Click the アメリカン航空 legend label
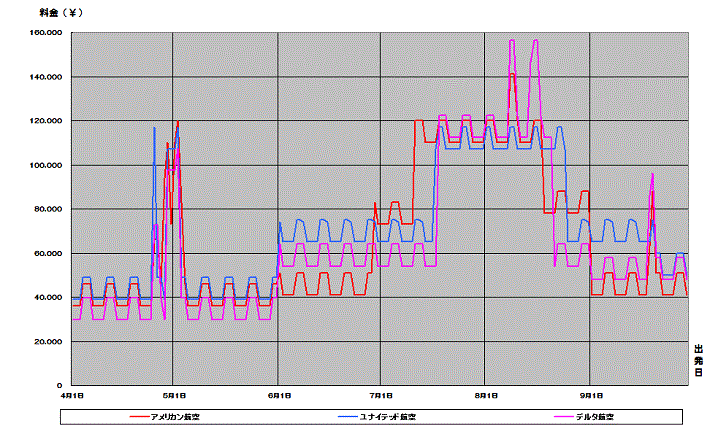Screen dimensions: 710x434 [x=175, y=417]
